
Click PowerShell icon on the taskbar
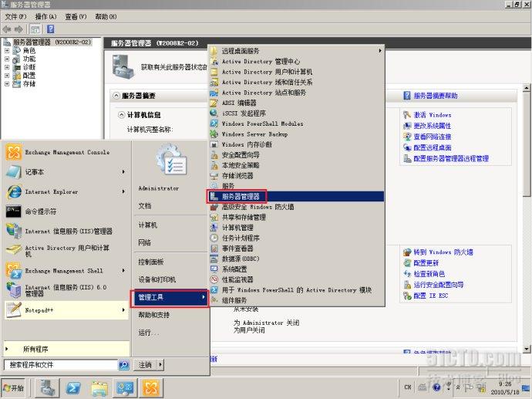click(73, 387)
